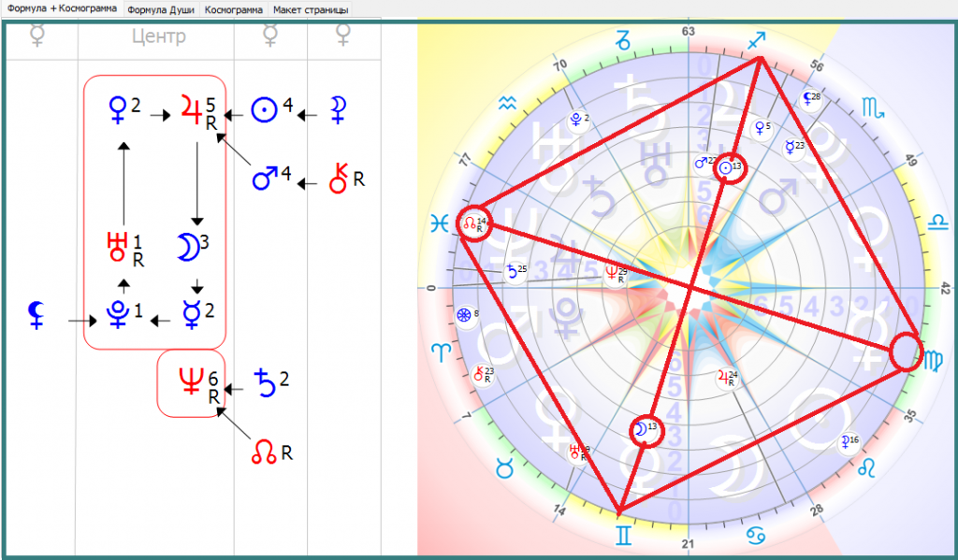
Task: Click the circled Sun on the chart wheel
Action: coord(730,169)
